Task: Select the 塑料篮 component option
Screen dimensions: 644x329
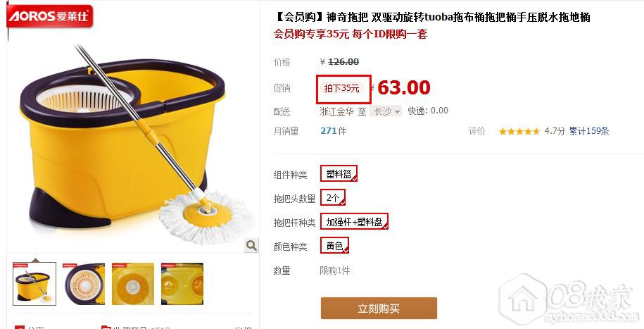Action: pos(339,173)
